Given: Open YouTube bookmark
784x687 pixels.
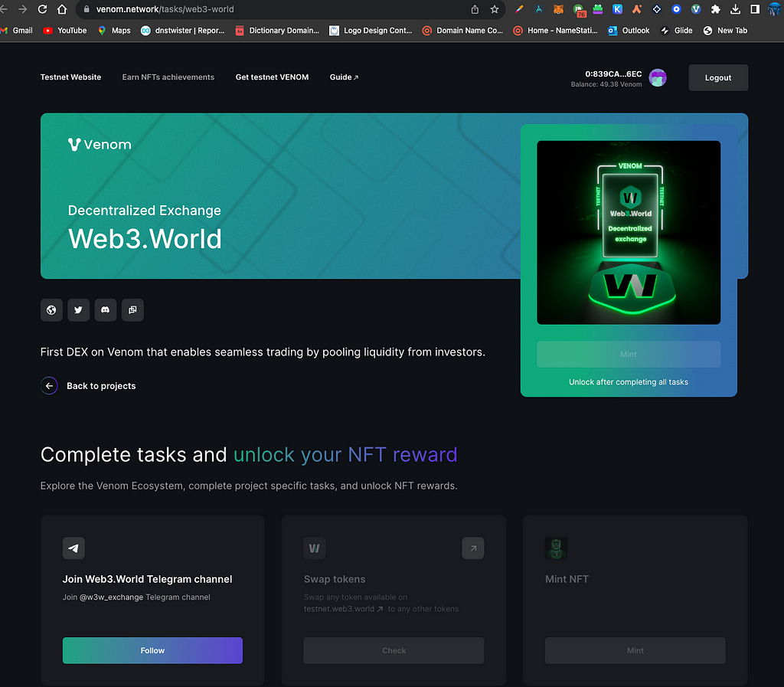Looking at the screenshot, I should pos(65,31).
